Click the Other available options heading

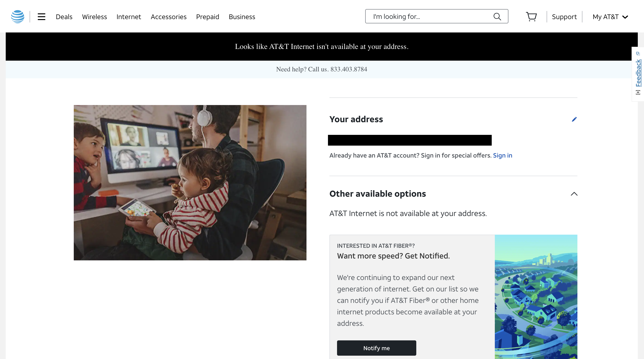click(378, 194)
